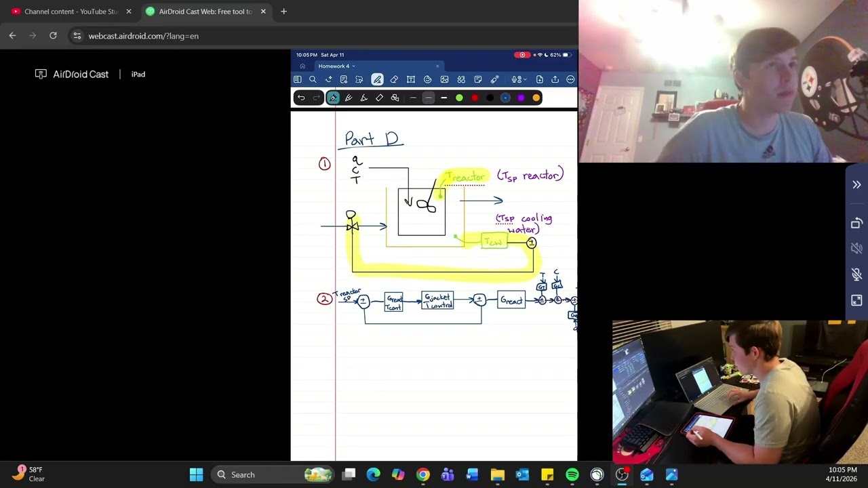
Task: Select the pencil tool
Action: pyautogui.click(x=363, y=98)
